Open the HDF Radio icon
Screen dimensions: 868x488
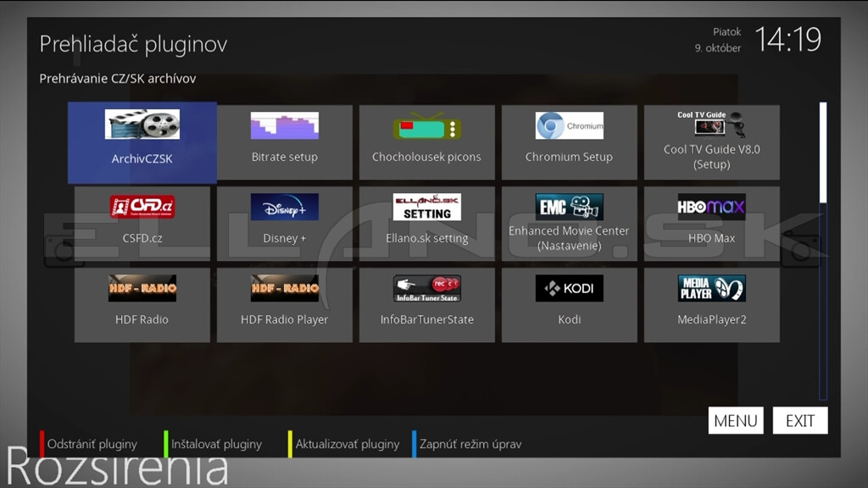(142, 288)
